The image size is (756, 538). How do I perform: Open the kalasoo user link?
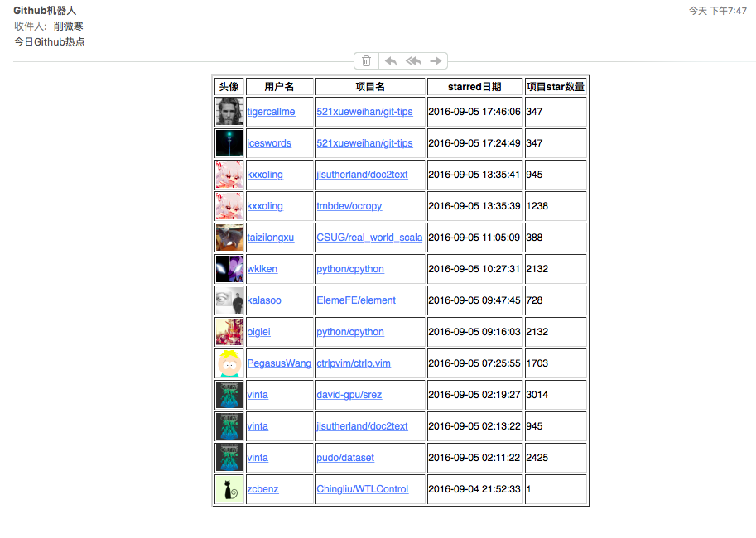(264, 300)
